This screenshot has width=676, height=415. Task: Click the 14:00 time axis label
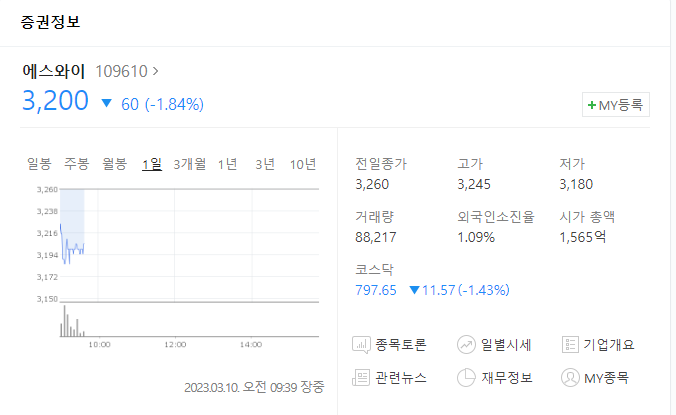251,345
